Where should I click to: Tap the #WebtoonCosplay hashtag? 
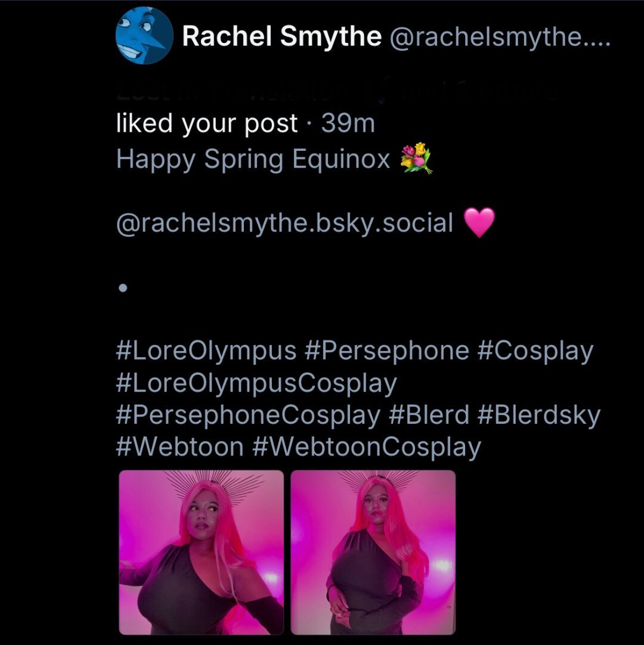pyautogui.click(x=366, y=448)
